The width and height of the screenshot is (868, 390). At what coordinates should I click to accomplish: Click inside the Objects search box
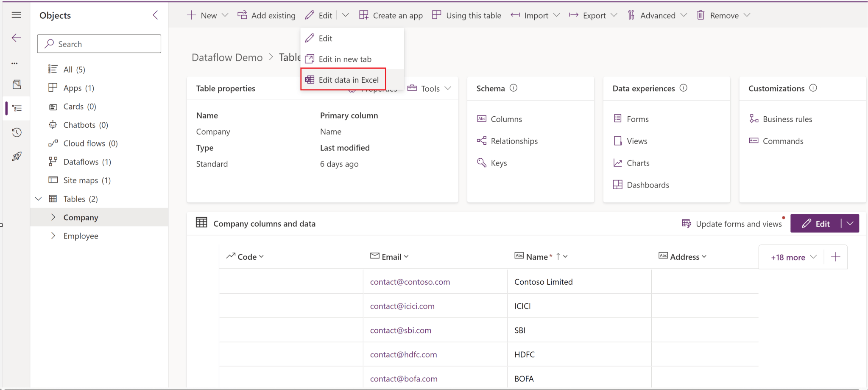[x=99, y=44]
